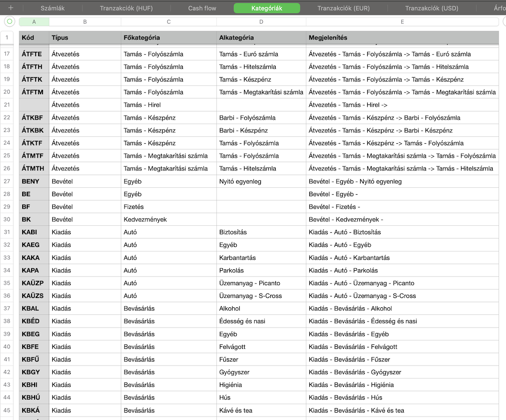Image resolution: width=506 pixels, height=420 pixels.
Task: Select the active Kategóriák sheet tab
Action: 266,8
